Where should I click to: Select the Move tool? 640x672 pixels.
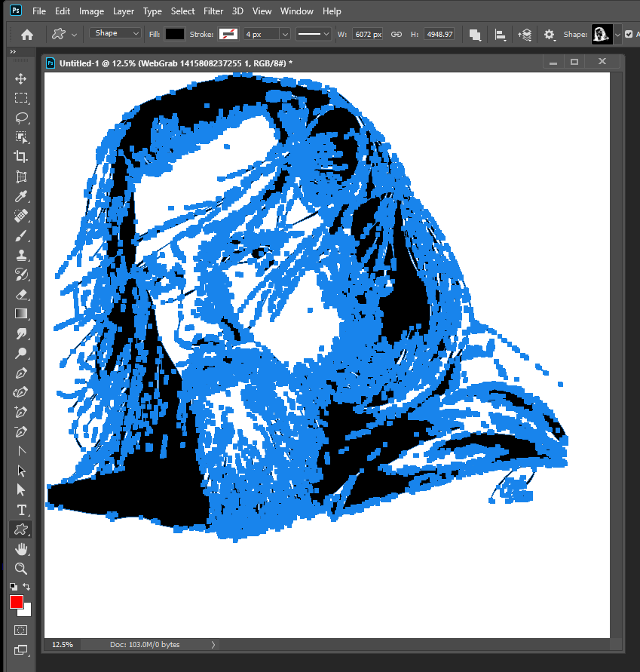point(20,78)
